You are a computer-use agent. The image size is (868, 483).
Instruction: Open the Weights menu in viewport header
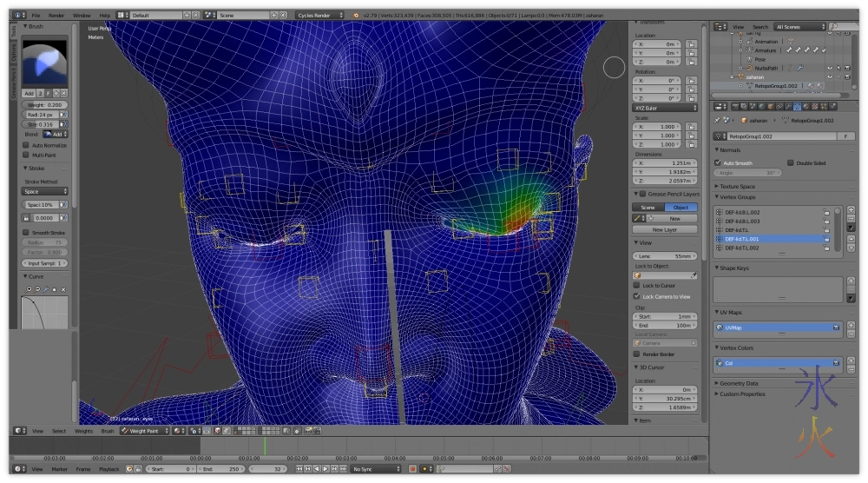(x=83, y=431)
